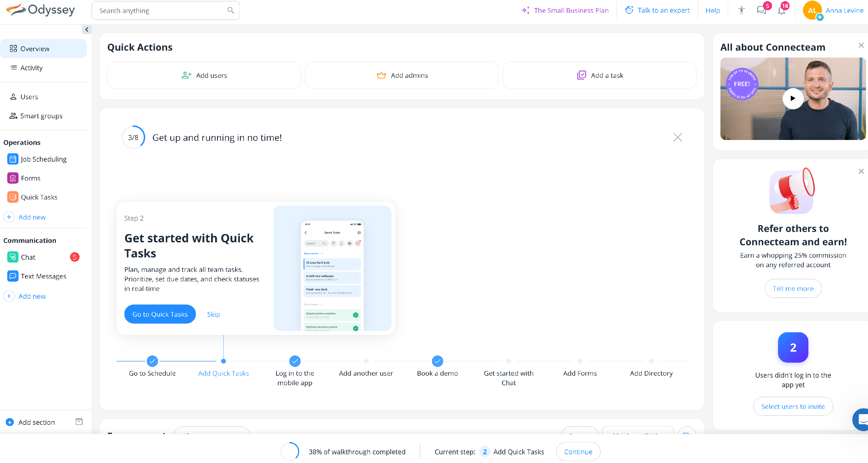
Task: Play the All about Connecteam video
Action: point(792,98)
